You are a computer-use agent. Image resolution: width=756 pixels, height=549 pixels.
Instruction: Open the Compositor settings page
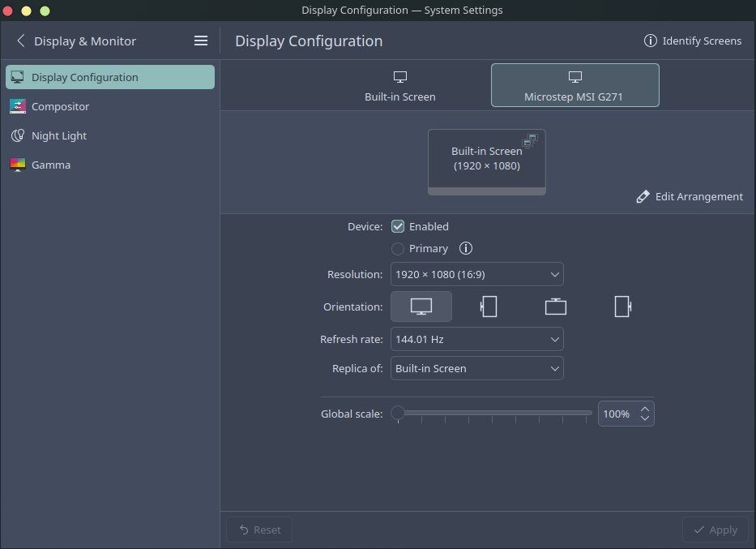(60, 106)
